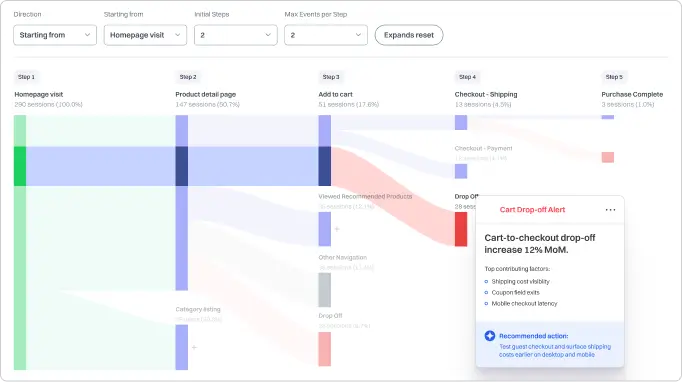This screenshot has height=382, width=682.
Task: Click the Checkout - Payment bar
Action: coord(461,171)
